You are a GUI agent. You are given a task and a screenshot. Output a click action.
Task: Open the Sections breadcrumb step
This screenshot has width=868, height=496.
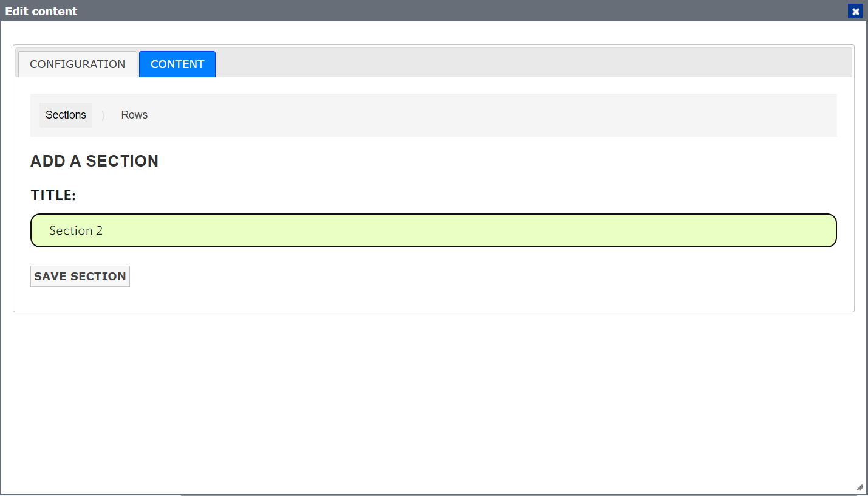coord(66,115)
